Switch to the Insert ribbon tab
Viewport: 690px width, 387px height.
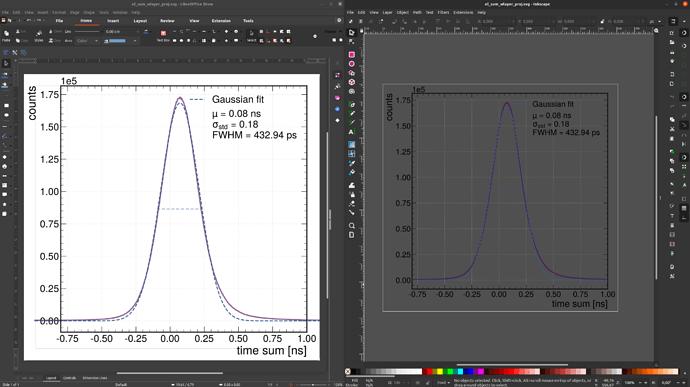[113, 21]
